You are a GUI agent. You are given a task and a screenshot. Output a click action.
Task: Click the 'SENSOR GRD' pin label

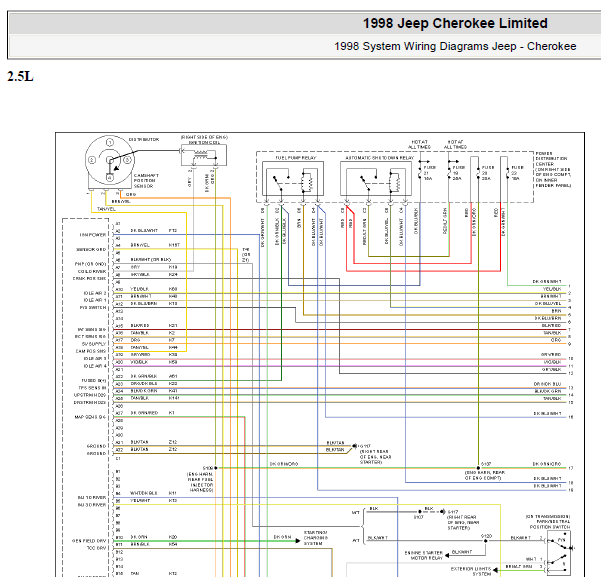tap(91, 250)
